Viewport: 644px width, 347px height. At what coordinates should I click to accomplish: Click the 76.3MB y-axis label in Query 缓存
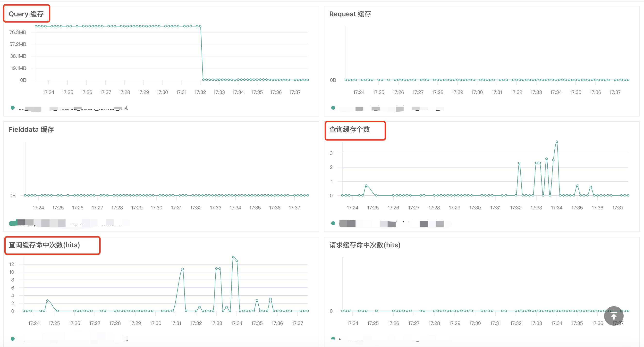pos(18,32)
